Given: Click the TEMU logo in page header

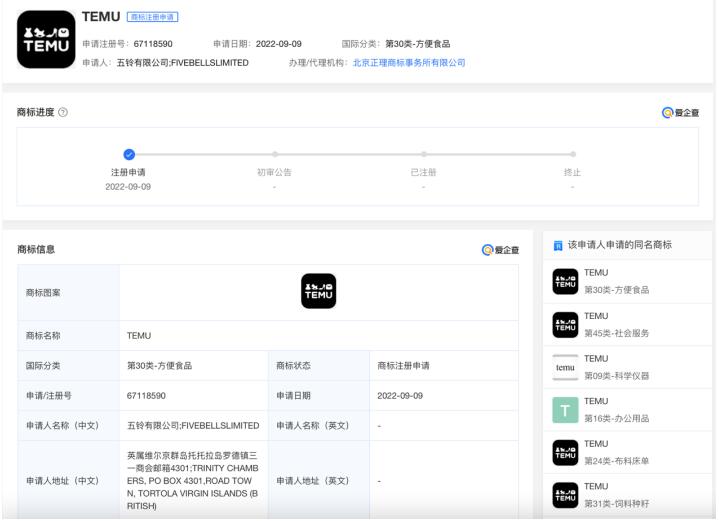Looking at the screenshot, I should pyautogui.click(x=46, y=39).
